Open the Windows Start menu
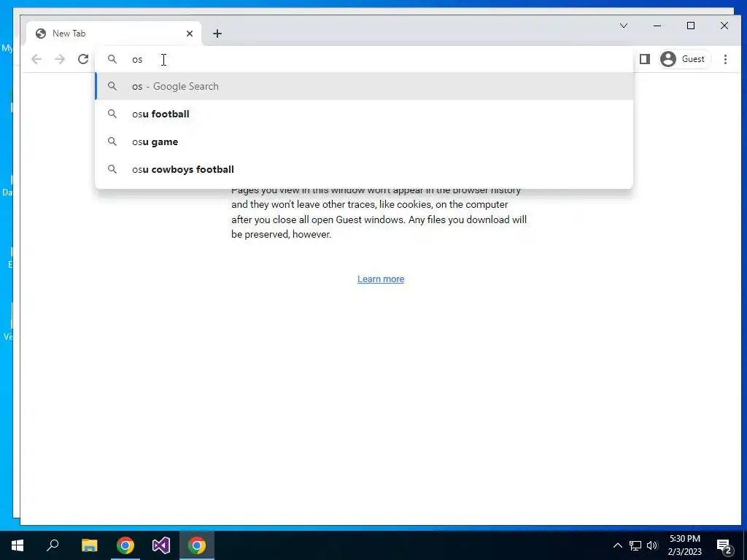This screenshot has height=560, width=747. pyautogui.click(x=18, y=545)
